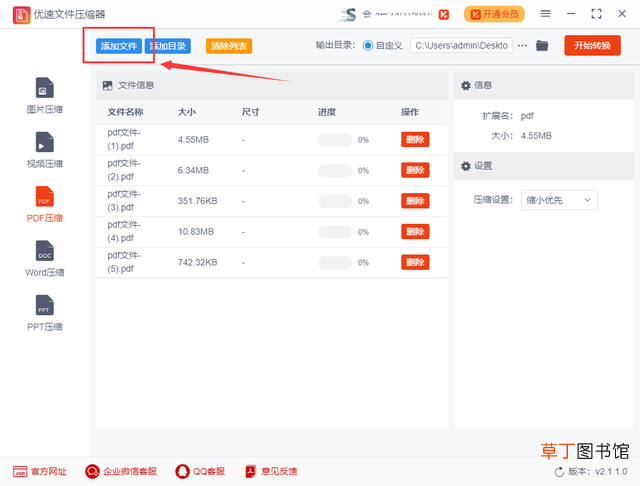Click the 版本: v2.1.1.0 label

pyautogui.click(x=598, y=472)
